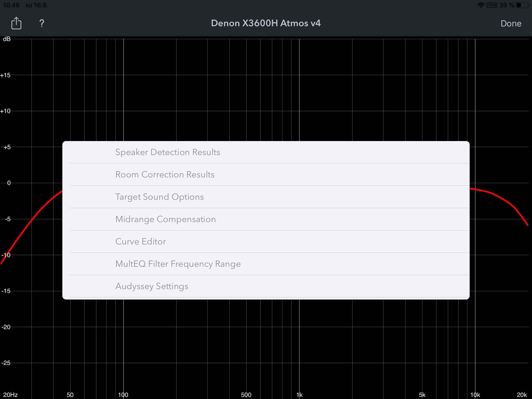Tap the 20k frequency axis label
Screen dimensions: 532x399
tap(522, 395)
